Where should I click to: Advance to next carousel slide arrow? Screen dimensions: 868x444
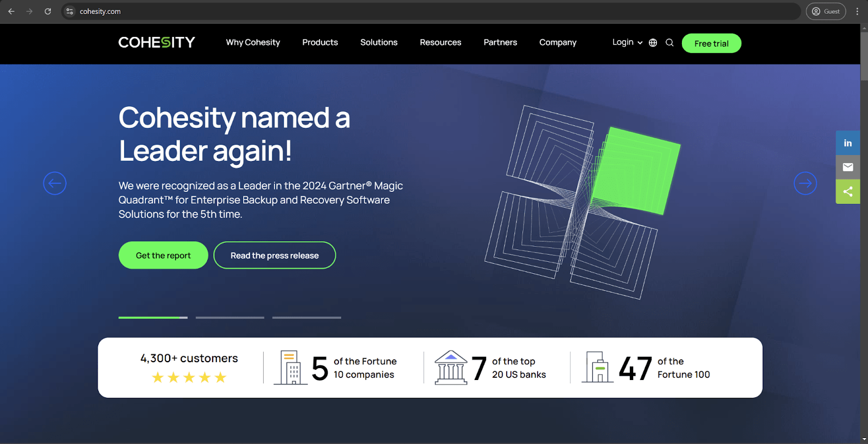(x=805, y=183)
